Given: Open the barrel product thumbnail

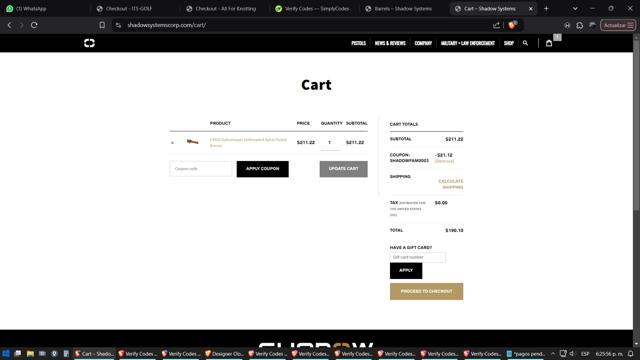Looking at the screenshot, I should (193, 142).
